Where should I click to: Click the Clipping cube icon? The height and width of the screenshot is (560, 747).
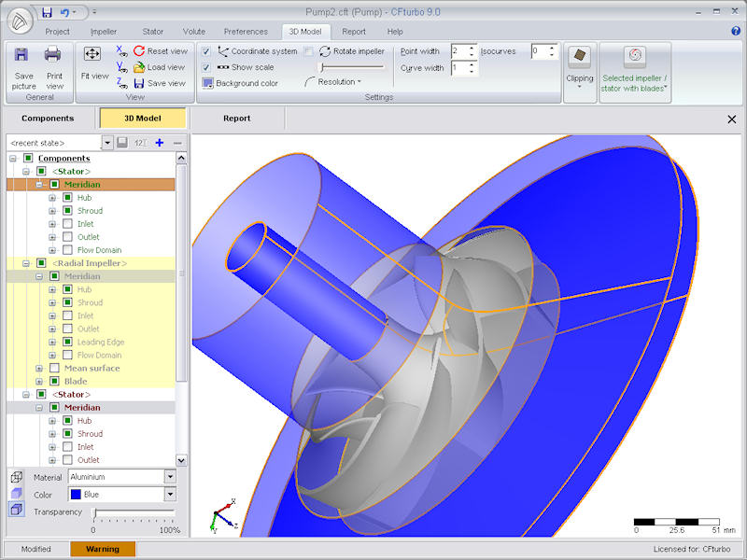click(x=580, y=56)
